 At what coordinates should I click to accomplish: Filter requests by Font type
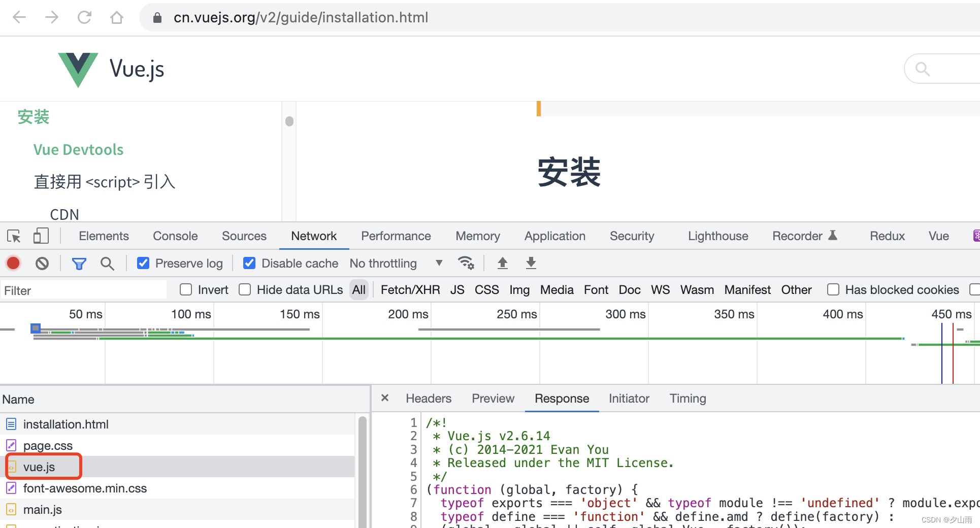[x=596, y=290]
